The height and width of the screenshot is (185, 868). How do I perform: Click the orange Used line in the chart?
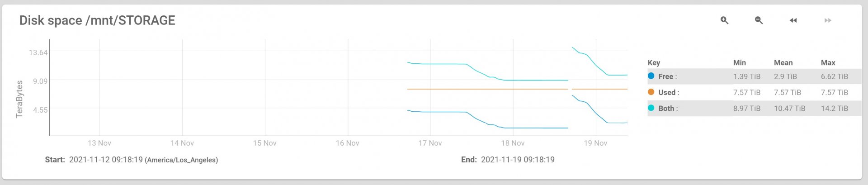click(x=487, y=89)
